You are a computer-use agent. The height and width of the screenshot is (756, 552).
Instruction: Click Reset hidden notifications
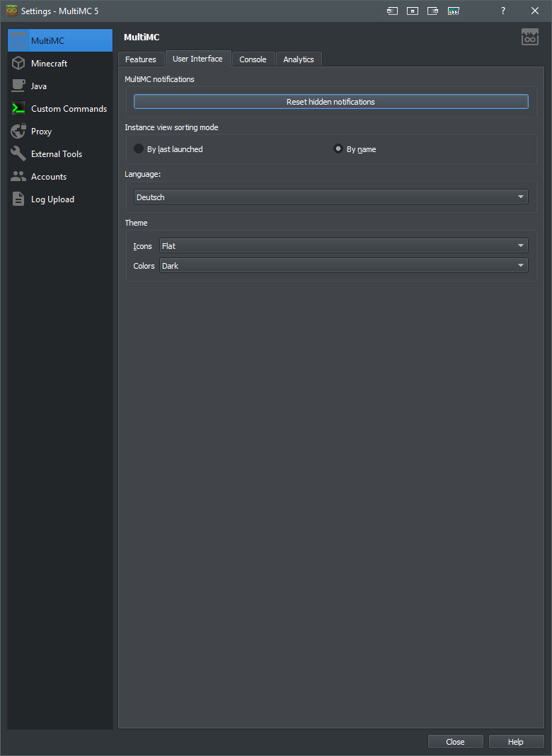[x=330, y=101]
